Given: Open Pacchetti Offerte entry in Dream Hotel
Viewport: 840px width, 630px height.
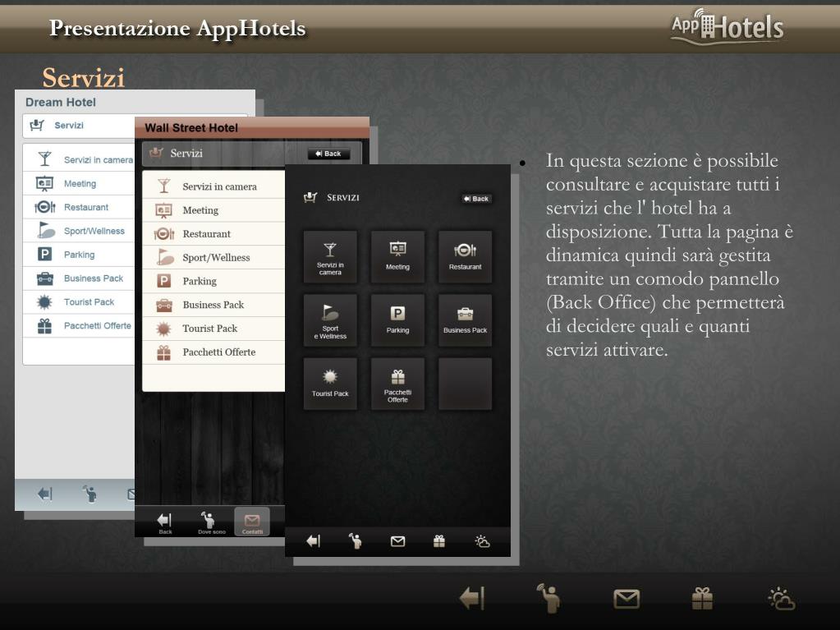Looking at the screenshot, I should pos(79,325).
